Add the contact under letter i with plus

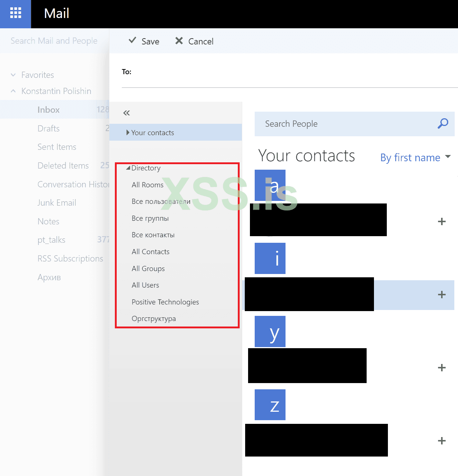[442, 295]
